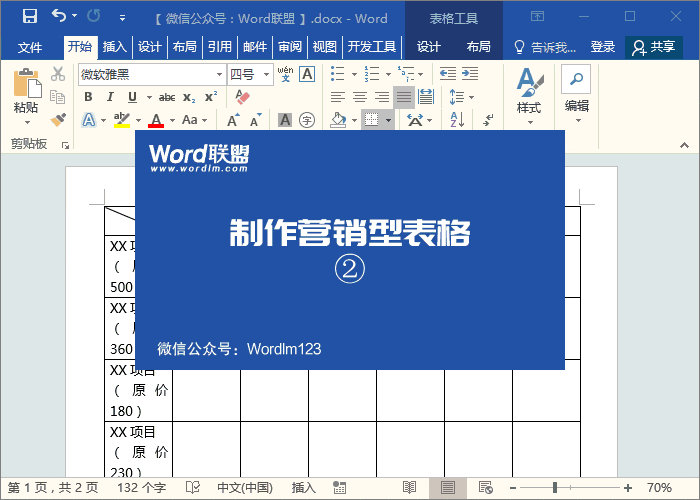Open the 微软雅黑 font name dropdown
The width and height of the screenshot is (700, 500).
(x=219, y=75)
